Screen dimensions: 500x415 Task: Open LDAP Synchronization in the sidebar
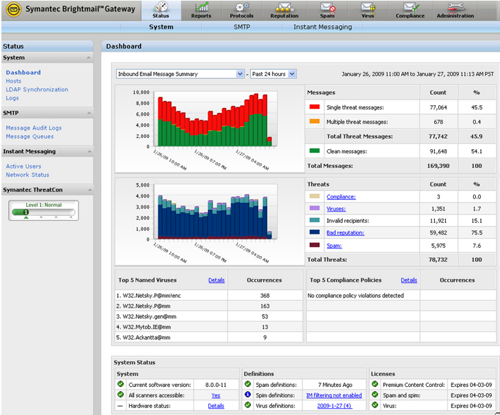37,89
